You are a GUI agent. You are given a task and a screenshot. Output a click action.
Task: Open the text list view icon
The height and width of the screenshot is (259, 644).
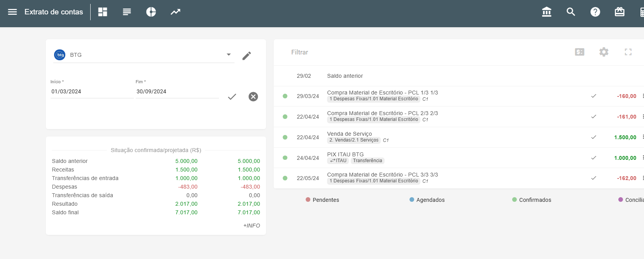[x=127, y=12]
